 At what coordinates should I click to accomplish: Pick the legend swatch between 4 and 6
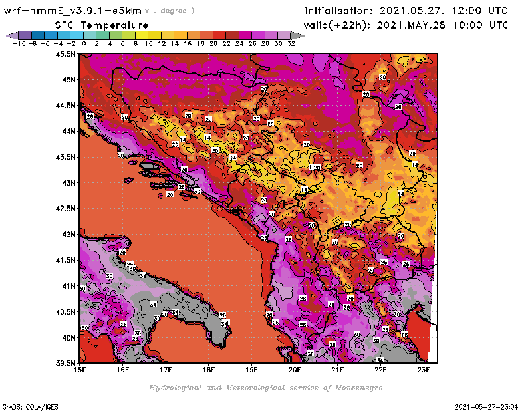[x=116, y=35]
